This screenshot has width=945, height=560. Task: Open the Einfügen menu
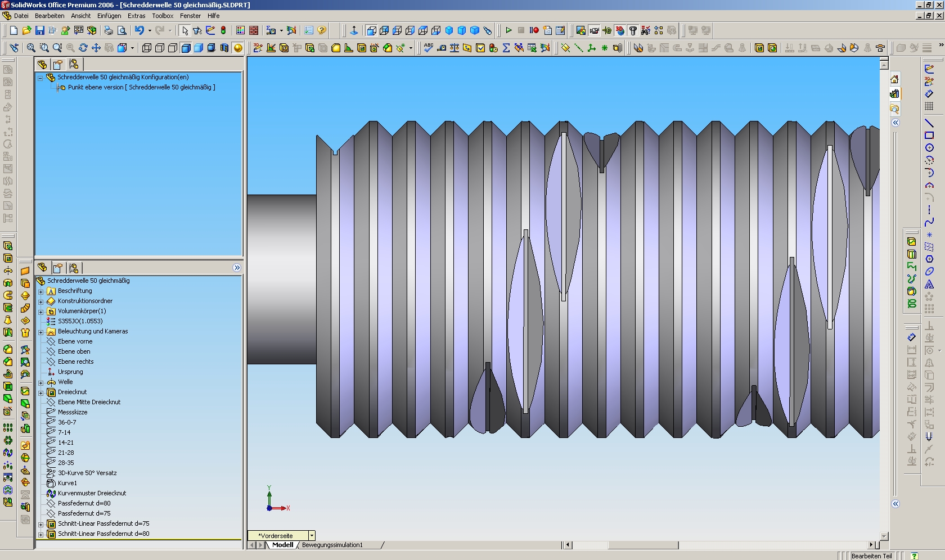(x=109, y=16)
